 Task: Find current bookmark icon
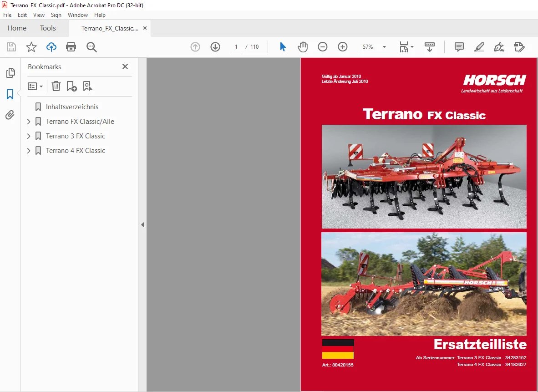pos(87,86)
